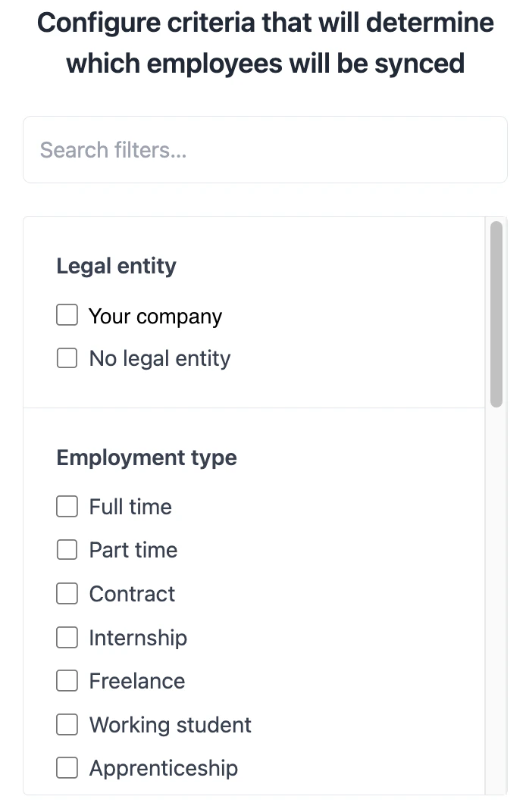The image size is (526, 812).
Task: Enable the "Full time" employment type
Action: click(67, 506)
